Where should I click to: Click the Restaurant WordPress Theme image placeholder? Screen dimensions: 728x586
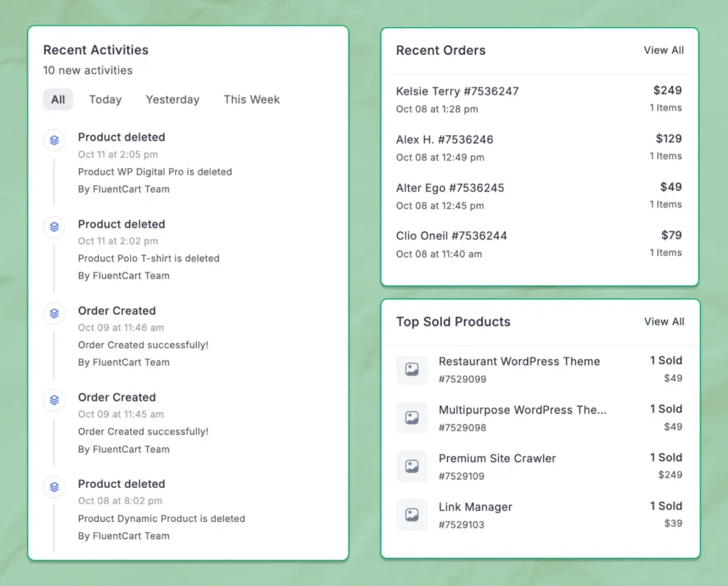412,370
